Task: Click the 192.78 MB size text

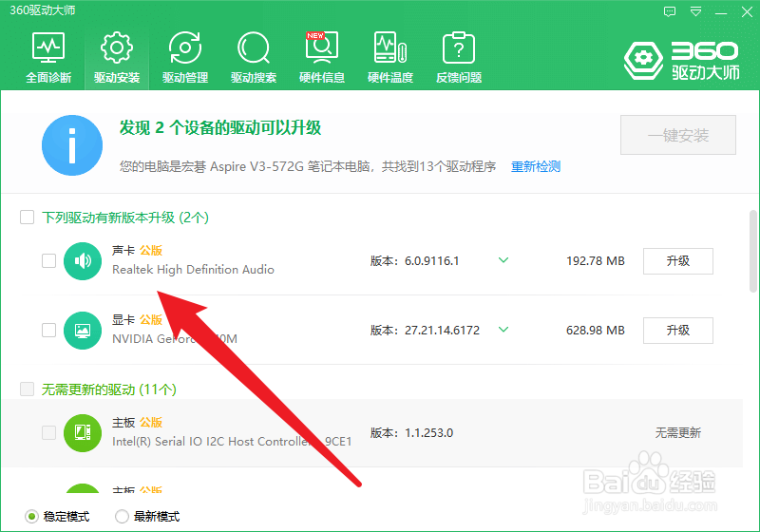Action: click(x=596, y=261)
